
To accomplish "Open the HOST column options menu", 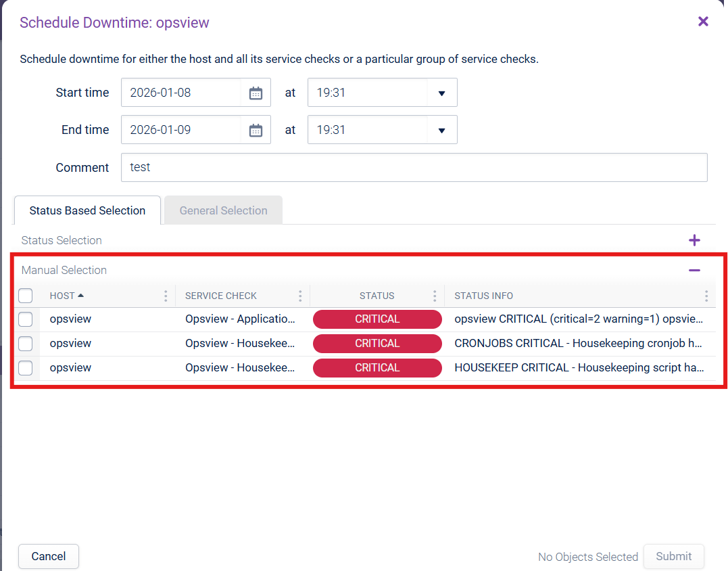I will (166, 296).
